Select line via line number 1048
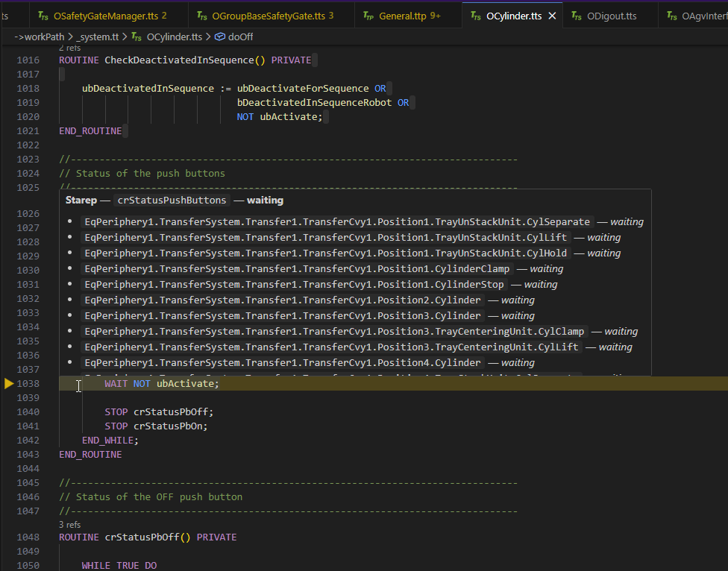Image resolution: width=728 pixels, height=571 pixels. pyautogui.click(x=28, y=537)
